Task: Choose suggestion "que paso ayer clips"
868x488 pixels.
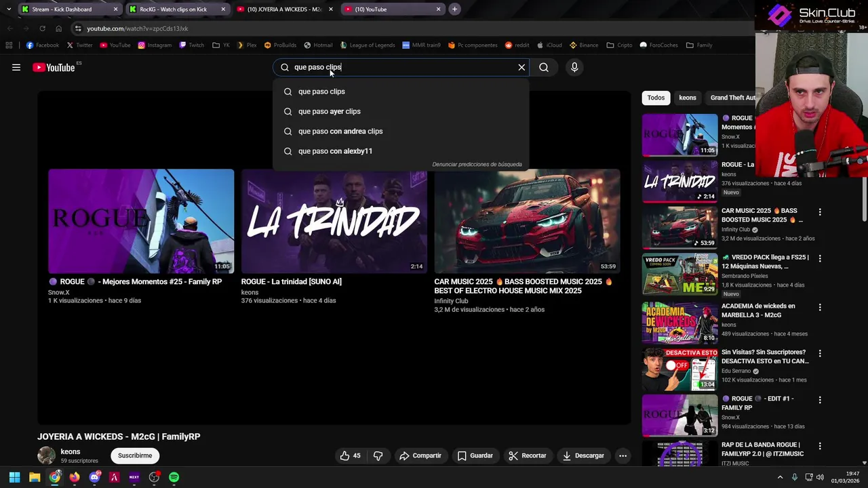Action: 401,111
